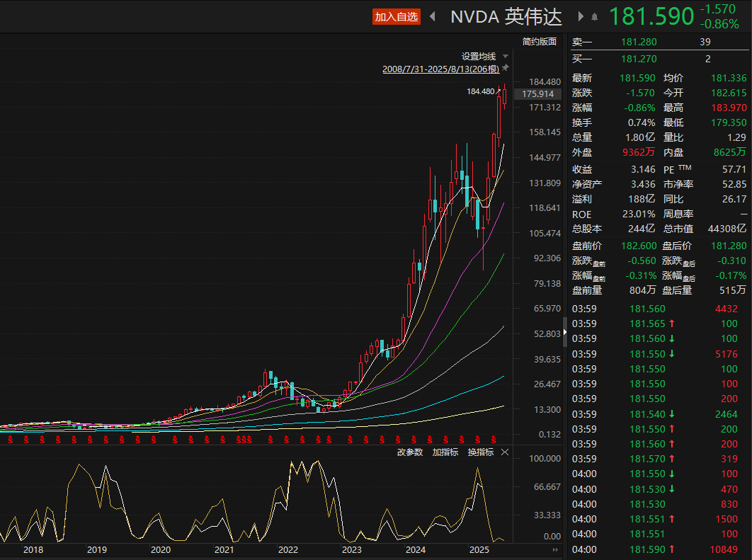The width and height of the screenshot is (752, 560).
Task: Close the indicator sub-panel with X
Action: [505, 452]
